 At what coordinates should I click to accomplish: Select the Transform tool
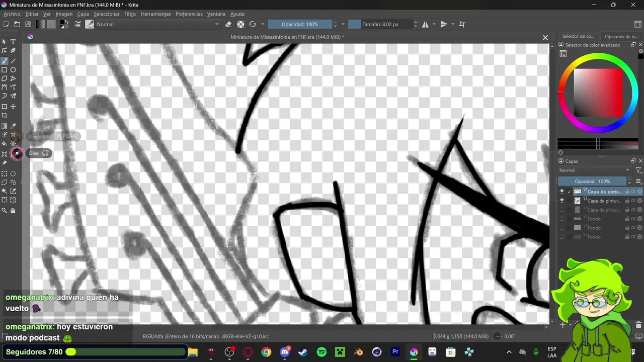[5, 107]
